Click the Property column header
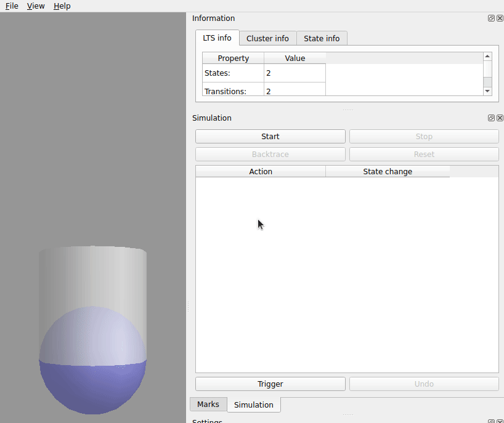Viewport: 504px width, 423px height. pyautogui.click(x=233, y=58)
